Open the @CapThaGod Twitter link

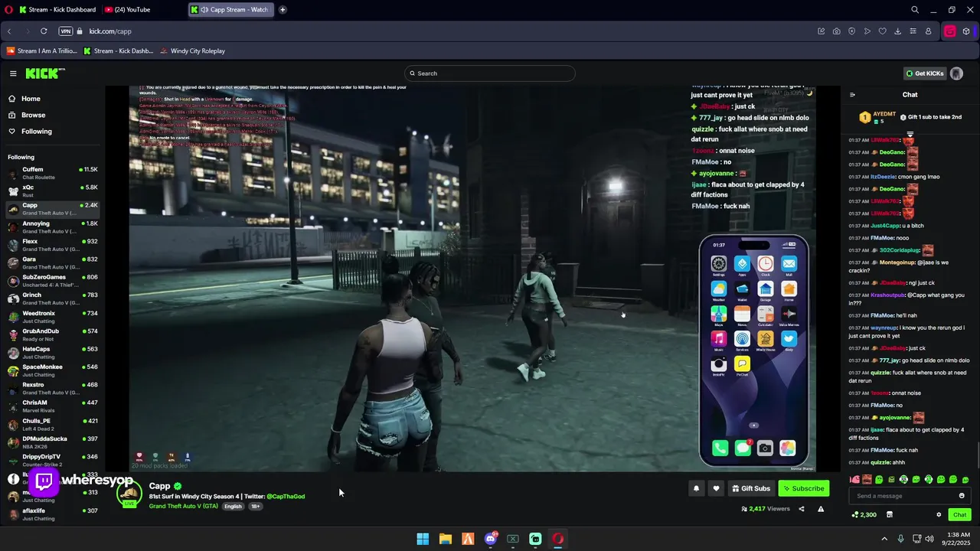286,497
